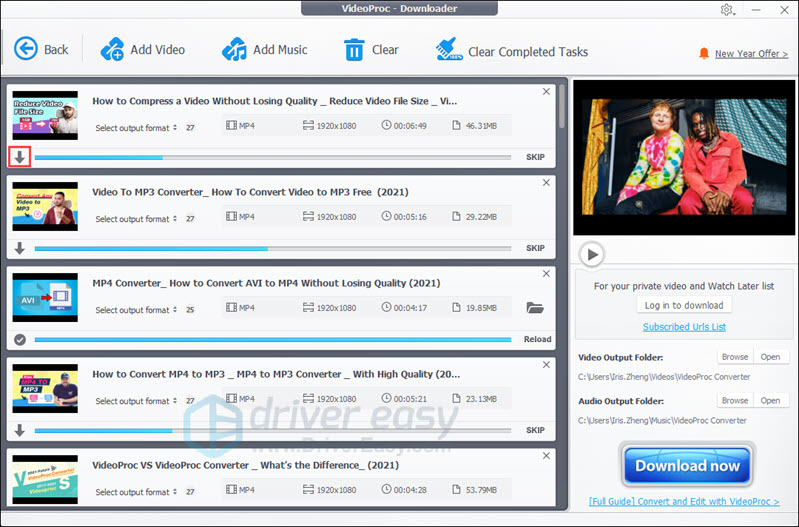Skip the Video To MP3 Converter download

click(535, 248)
